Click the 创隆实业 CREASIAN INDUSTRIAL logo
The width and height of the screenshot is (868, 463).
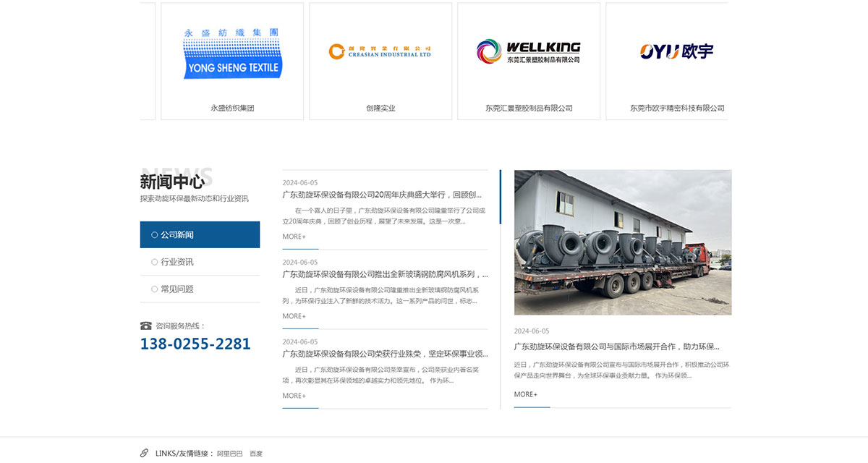(379, 51)
